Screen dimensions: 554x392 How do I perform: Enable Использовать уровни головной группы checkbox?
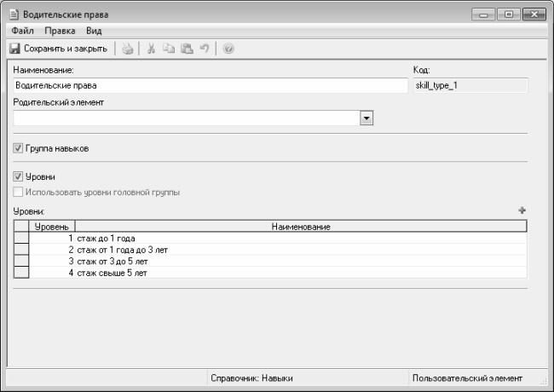click(x=19, y=192)
